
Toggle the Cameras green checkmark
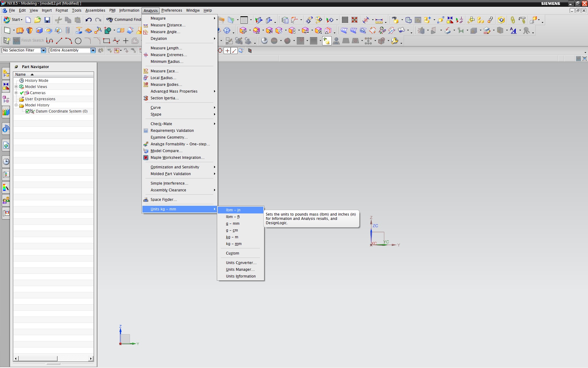pyautogui.click(x=22, y=93)
